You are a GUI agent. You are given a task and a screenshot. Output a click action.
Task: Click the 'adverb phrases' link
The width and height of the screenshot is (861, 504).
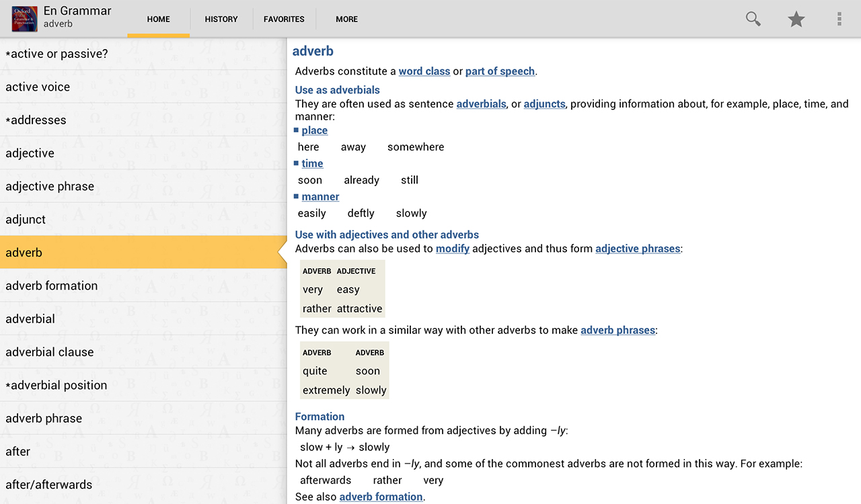pyautogui.click(x=617, y=330)
